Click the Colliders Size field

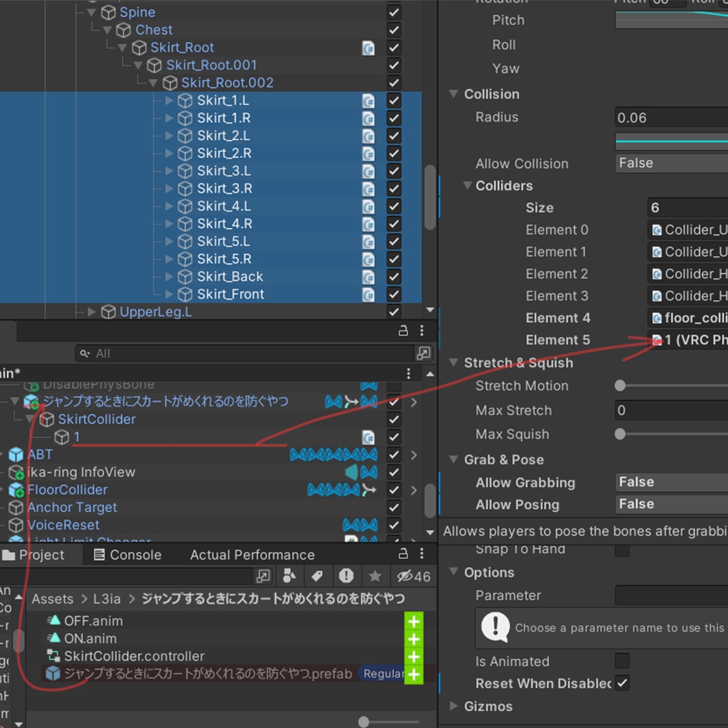click(687, 208)
